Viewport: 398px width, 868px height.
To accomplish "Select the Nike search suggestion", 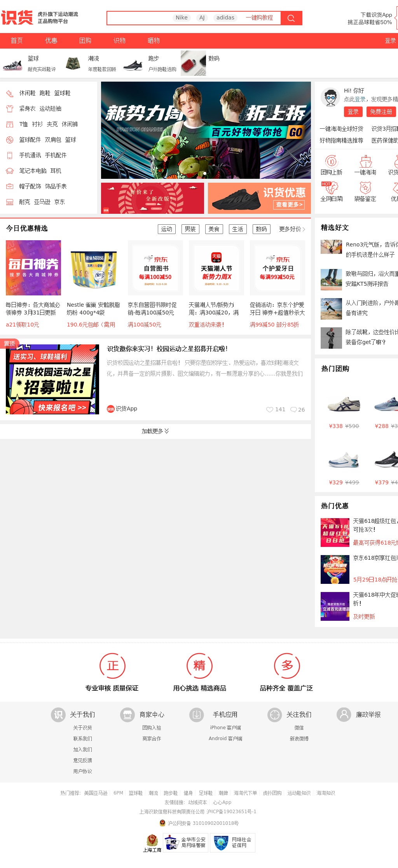I will [x=182, y=17].
